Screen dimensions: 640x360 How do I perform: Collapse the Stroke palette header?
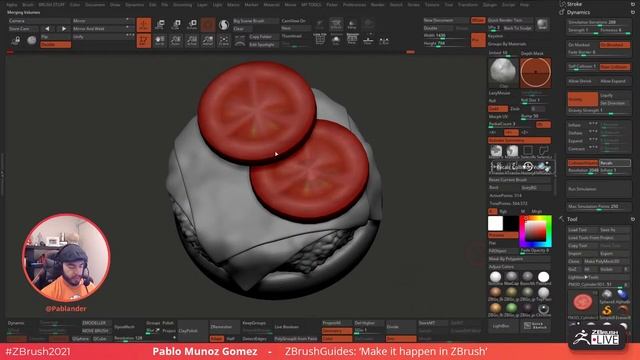(574, 4)
